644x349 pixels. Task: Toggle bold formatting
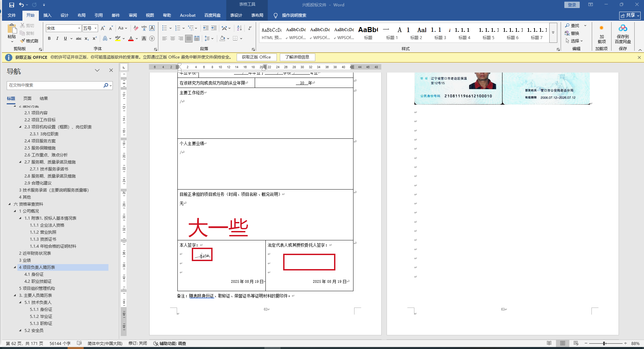pyautogui.click(x=49, y=38)
